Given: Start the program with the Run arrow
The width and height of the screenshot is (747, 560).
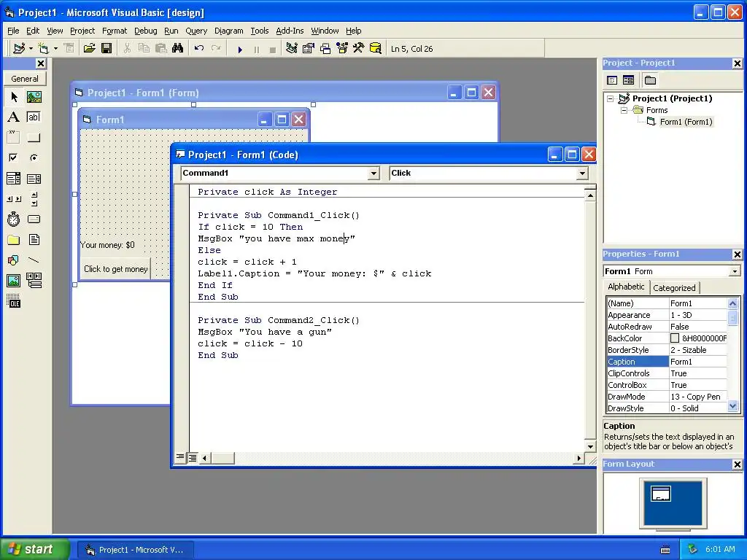Looking at the screenshot, I should click(240, 49).
